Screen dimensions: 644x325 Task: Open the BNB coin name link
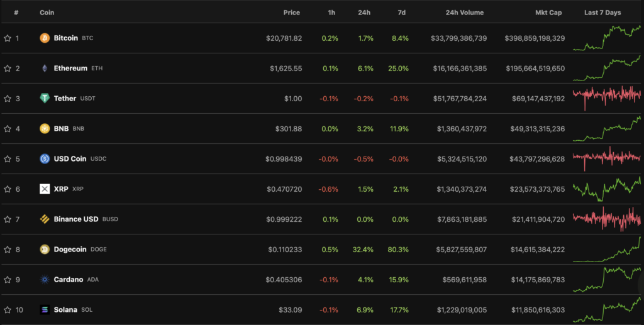pyautogui.click(x=61, y=128)
